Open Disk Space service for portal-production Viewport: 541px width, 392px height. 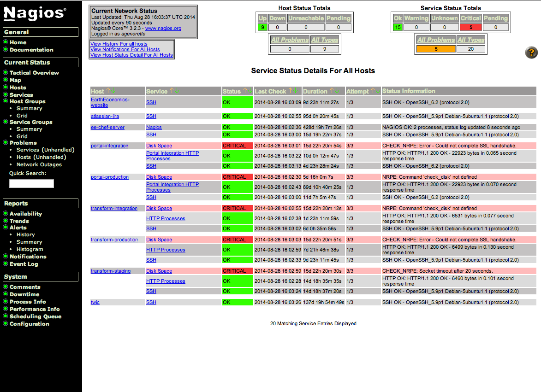(x=159, y=177)
